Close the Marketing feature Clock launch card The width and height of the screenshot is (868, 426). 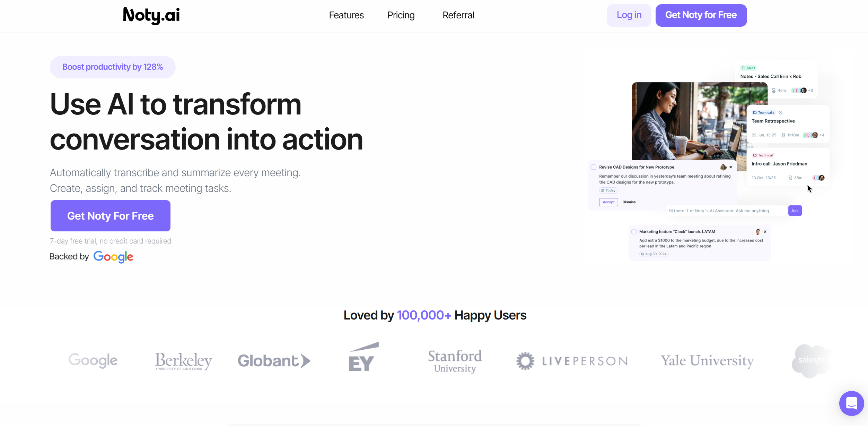pyautogui.click(x=765, y=232)
